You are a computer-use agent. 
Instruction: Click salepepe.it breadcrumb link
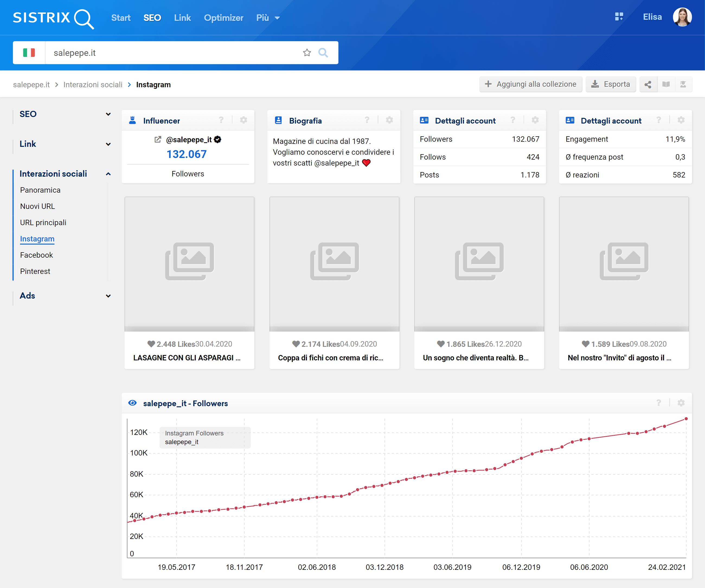click(x=31, y=85)
